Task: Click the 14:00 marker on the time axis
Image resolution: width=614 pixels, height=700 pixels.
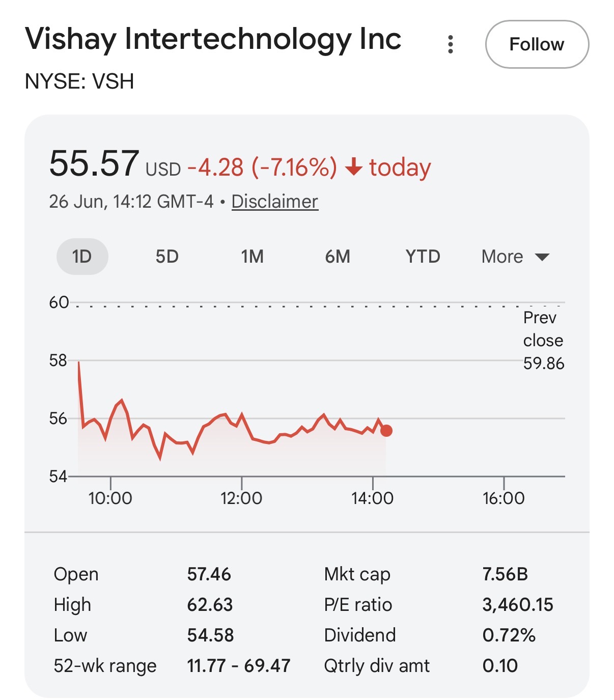Action: (373, 497)
